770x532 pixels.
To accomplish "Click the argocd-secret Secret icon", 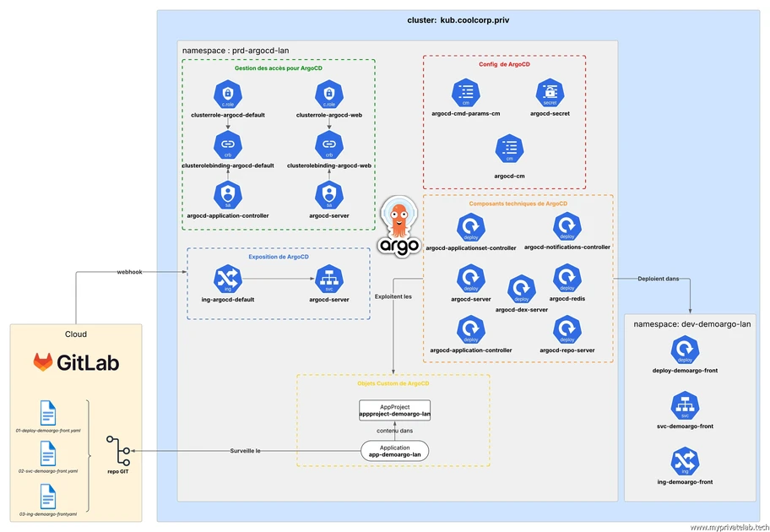I will pos(550,95).
